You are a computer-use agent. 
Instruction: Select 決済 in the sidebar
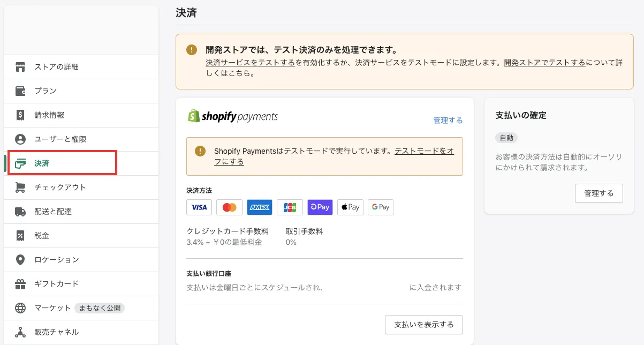(x=81, y=163)
